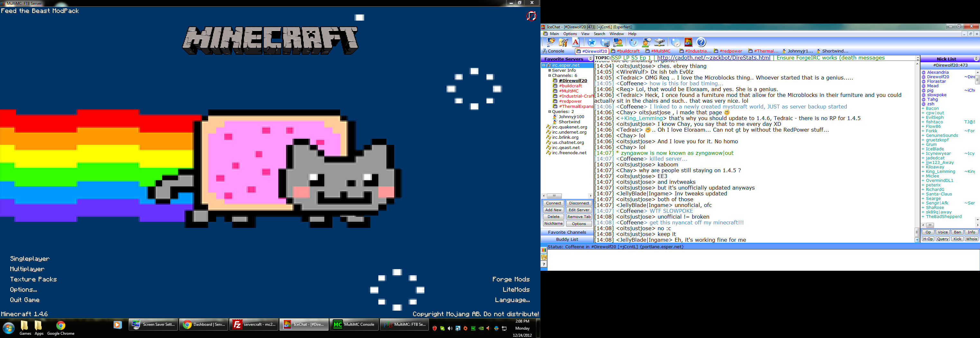Image resolution: width=980 pixels, height=338 pixels.
Task: Select Singleplayer in Minecraft menu
Action: 30,259
